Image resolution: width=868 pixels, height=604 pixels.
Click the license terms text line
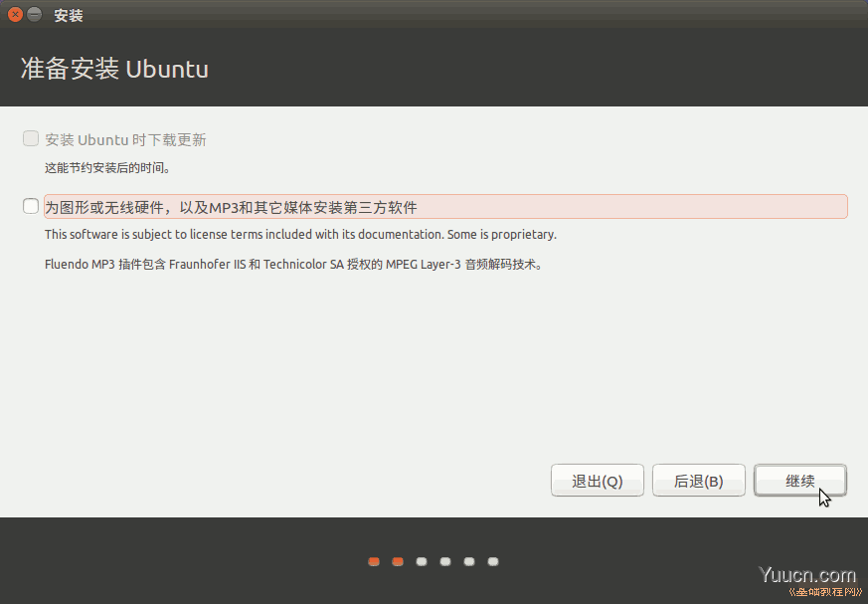pos(300,235)
